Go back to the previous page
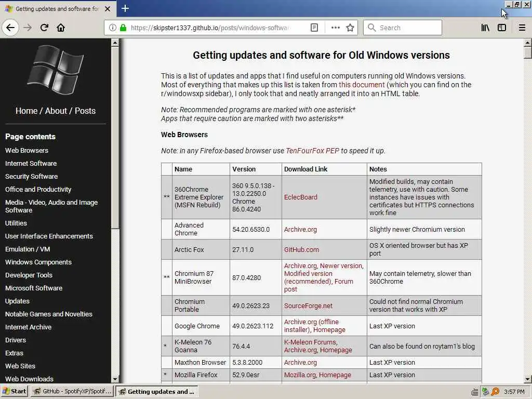This screenshot has width=532, height=399. [10, 28]
